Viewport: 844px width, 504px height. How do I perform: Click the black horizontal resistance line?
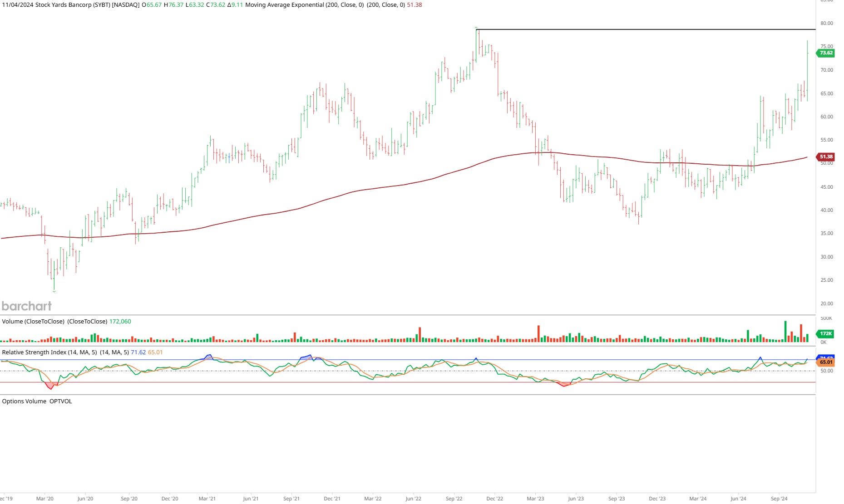[x=646, y=29]
